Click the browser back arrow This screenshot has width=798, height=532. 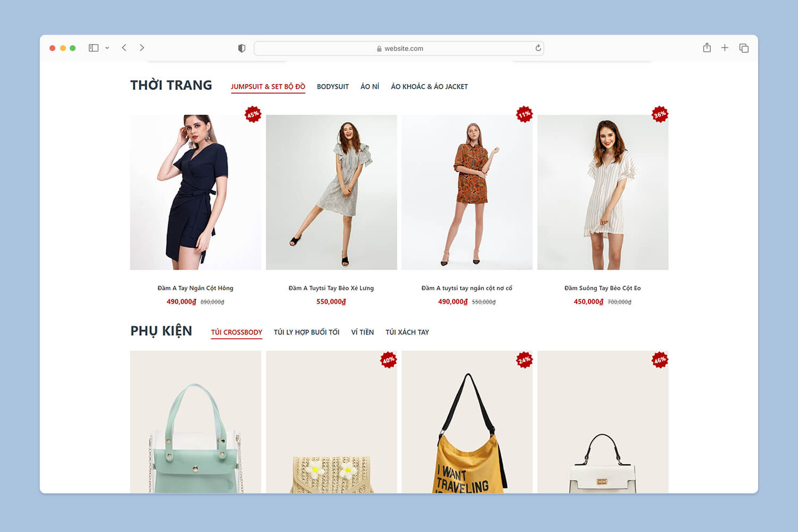[124, 48]
